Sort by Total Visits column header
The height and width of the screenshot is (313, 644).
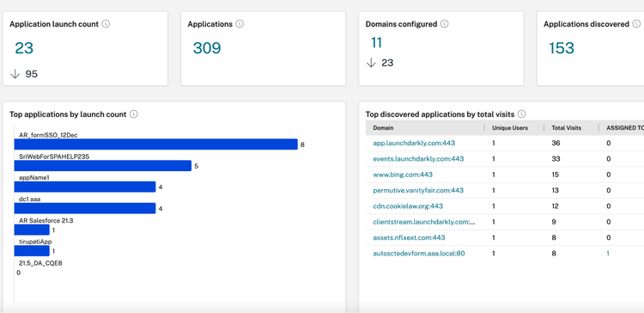click(567, 128)
